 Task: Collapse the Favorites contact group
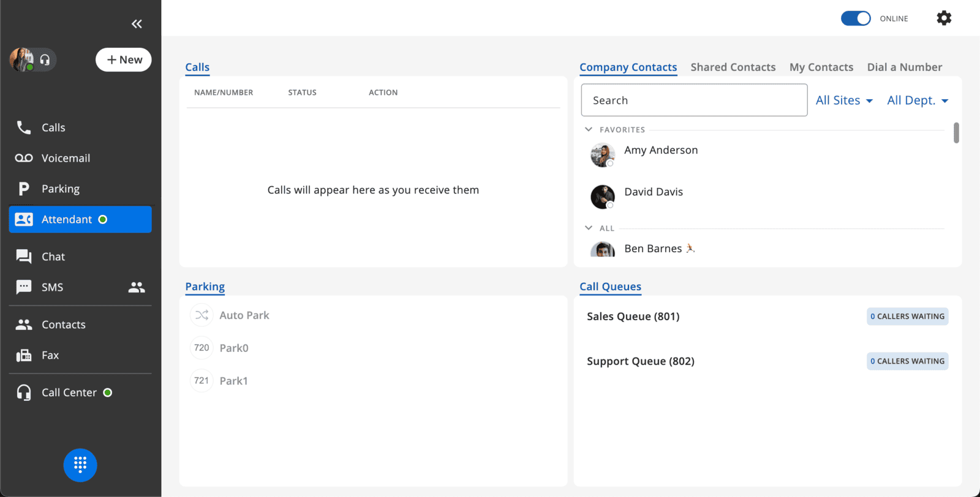tap(589, 130)
